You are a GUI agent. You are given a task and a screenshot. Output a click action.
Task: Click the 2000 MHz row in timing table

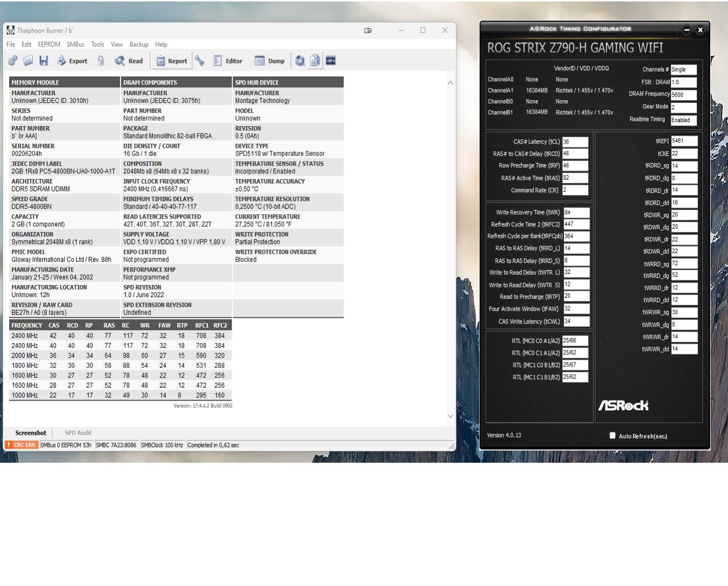tap(120, 355)
